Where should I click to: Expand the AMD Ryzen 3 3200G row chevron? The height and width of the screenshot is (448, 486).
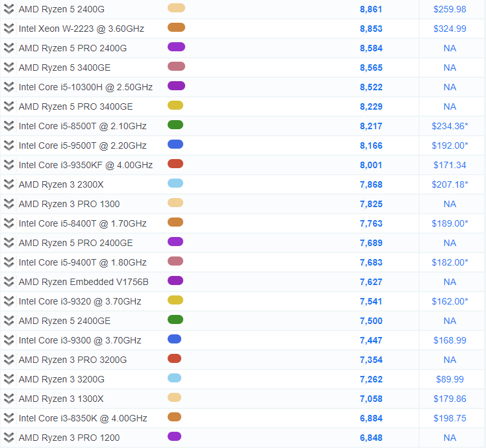pos(8,379)
